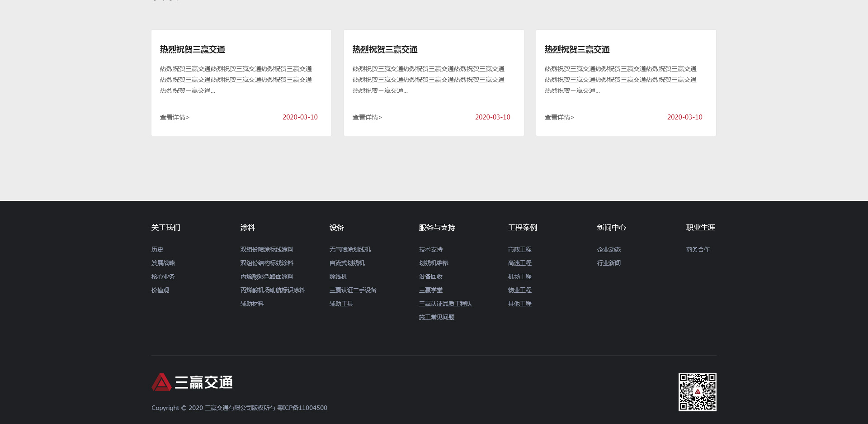Open 查看详情 link in second news card
Viewport: 868px width, 424px height.
[x=367, y=117]
